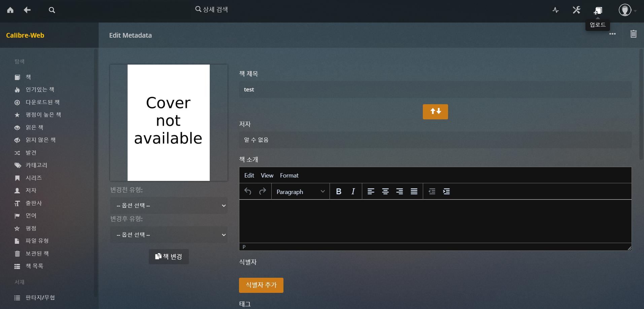This screenshot has width=644, height=309.
Task: Open 시리즈 in the sidebar
Action: pos(34,178)
